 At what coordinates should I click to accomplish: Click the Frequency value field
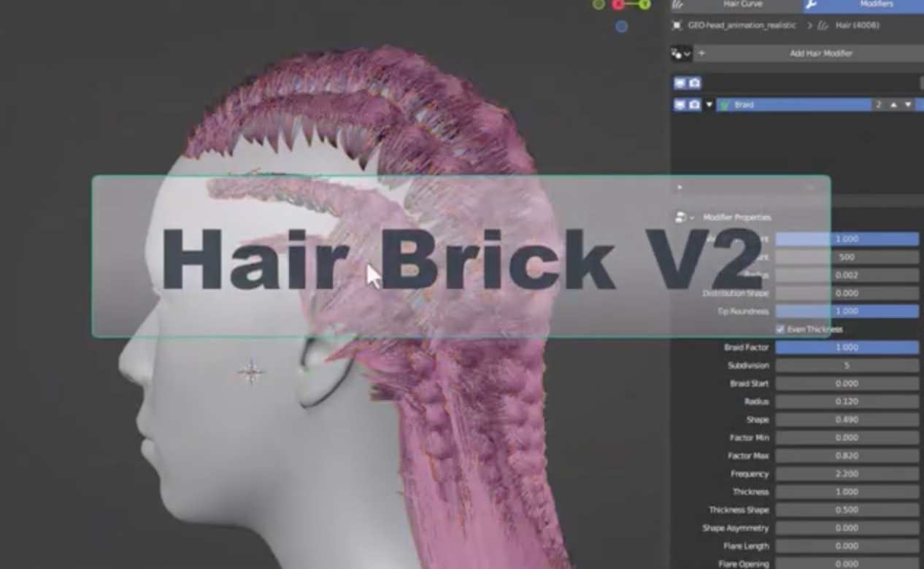coord(847,474)
